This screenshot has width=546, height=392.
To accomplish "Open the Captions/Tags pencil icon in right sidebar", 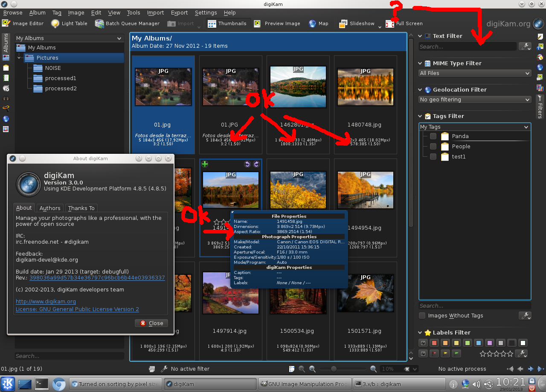I will pyautogui.click(x=540, y=37).
